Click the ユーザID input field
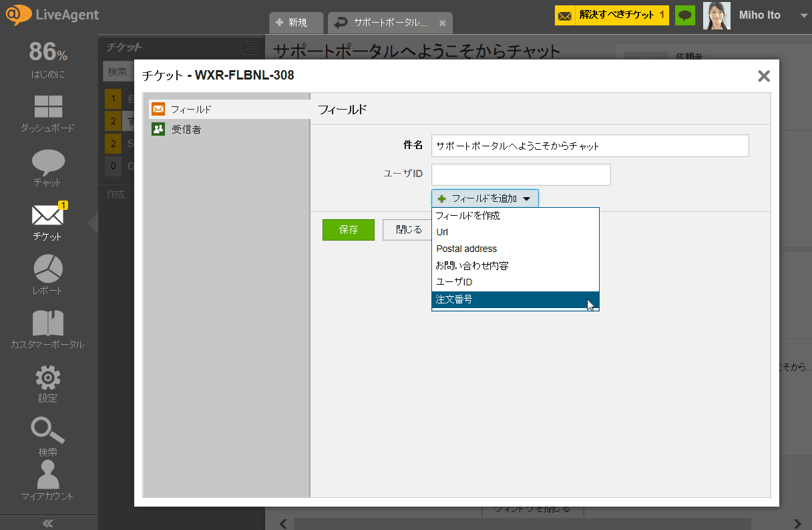Viewport: 812px width, 530px height. point(521,174)
